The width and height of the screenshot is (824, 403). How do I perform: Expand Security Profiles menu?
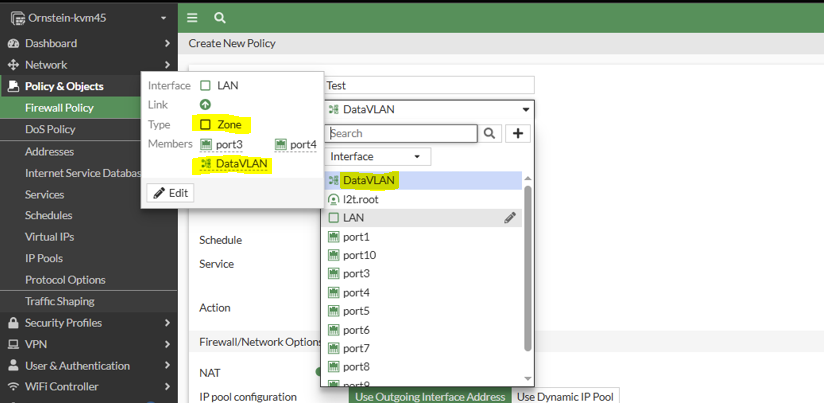pyautogui.click(x=167, y=323)
